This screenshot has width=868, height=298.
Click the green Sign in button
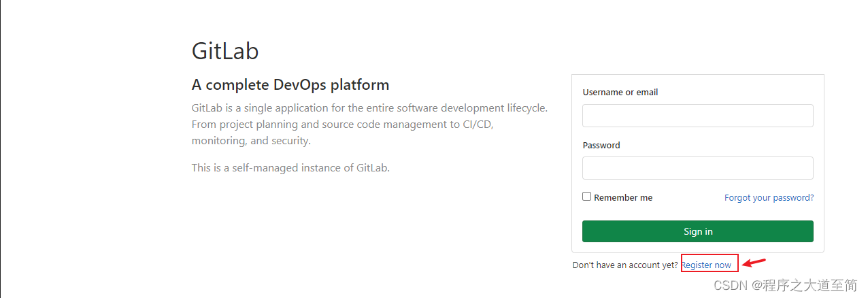(697, 231)
